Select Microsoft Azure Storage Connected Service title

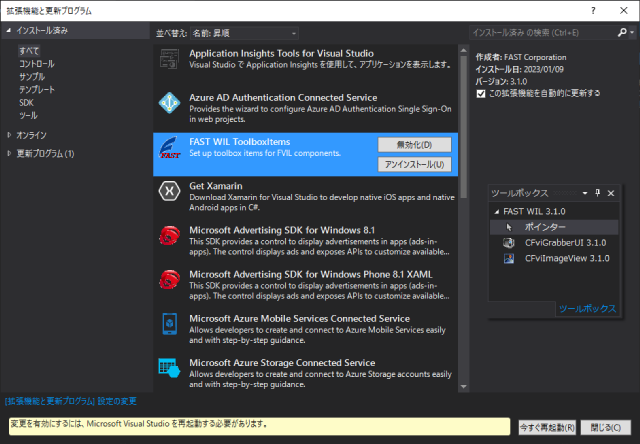click(x=282, y=363)
